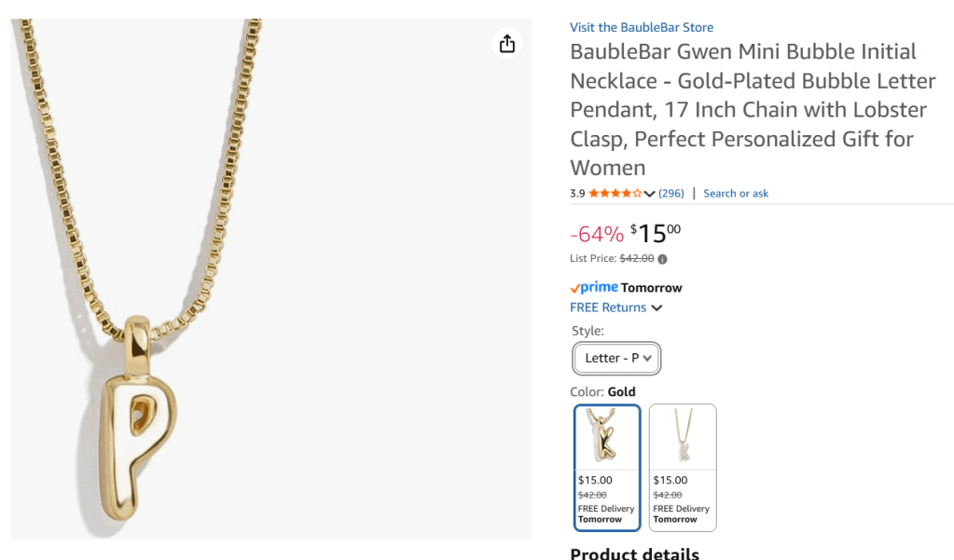Click the struck-through $42.00 list price
Image resolution: width=954 pixels, height=560 pixels.
click(636, 258)
